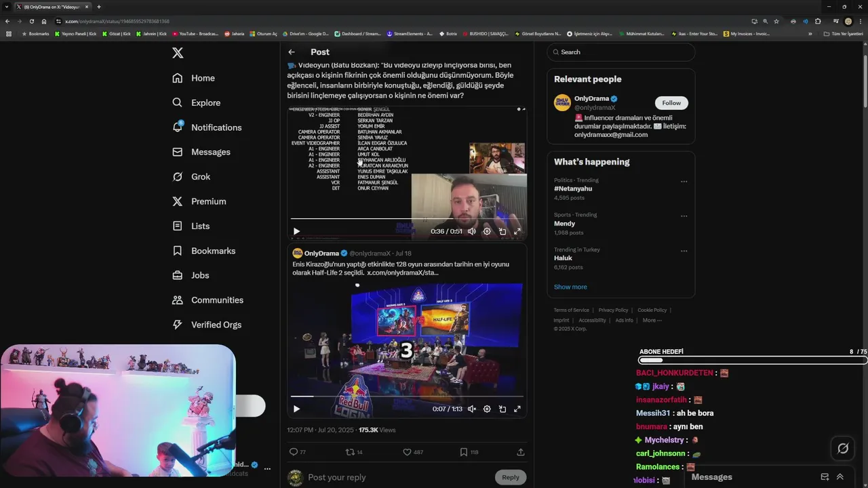Click the share icon under the post
The height and width of the screenshot is (488, 868).
point(521,452)
